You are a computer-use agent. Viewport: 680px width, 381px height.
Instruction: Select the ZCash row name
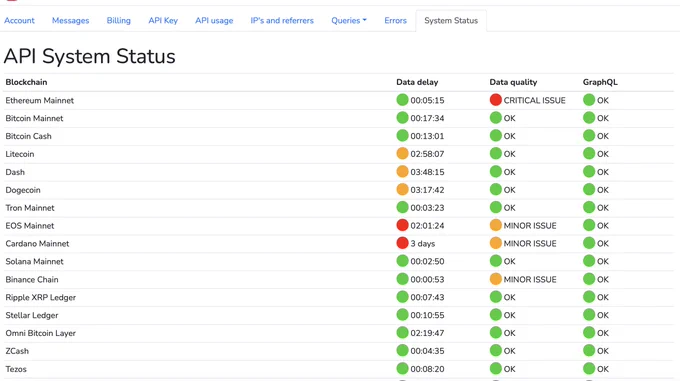click(x=17, y=351)
